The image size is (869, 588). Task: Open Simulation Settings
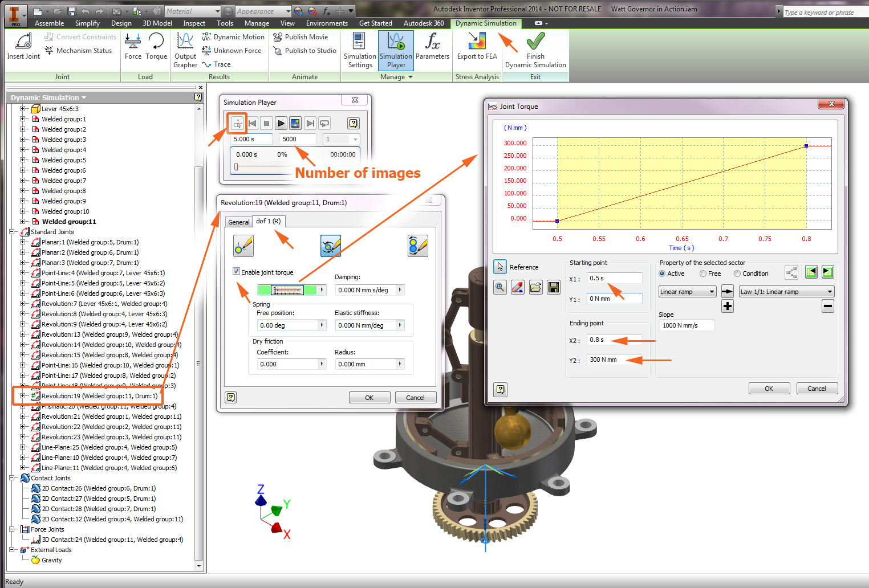click(360, 50)
